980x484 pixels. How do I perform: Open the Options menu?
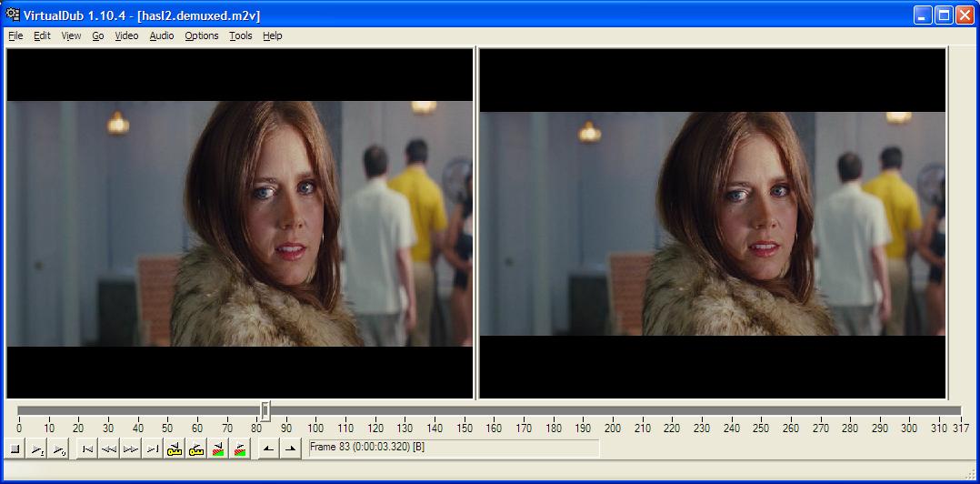pyautogui.click(x=201, y=35)
